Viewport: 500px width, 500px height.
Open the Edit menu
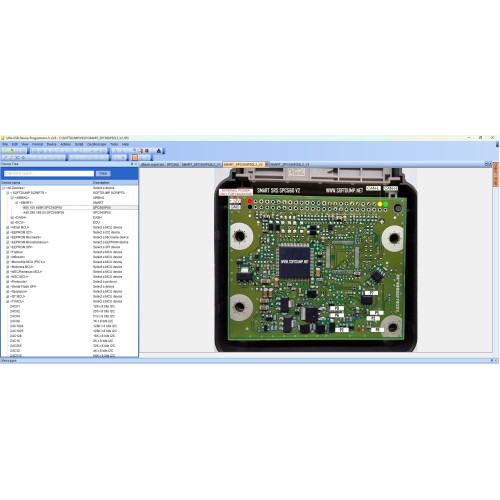(x=15, y=144)
